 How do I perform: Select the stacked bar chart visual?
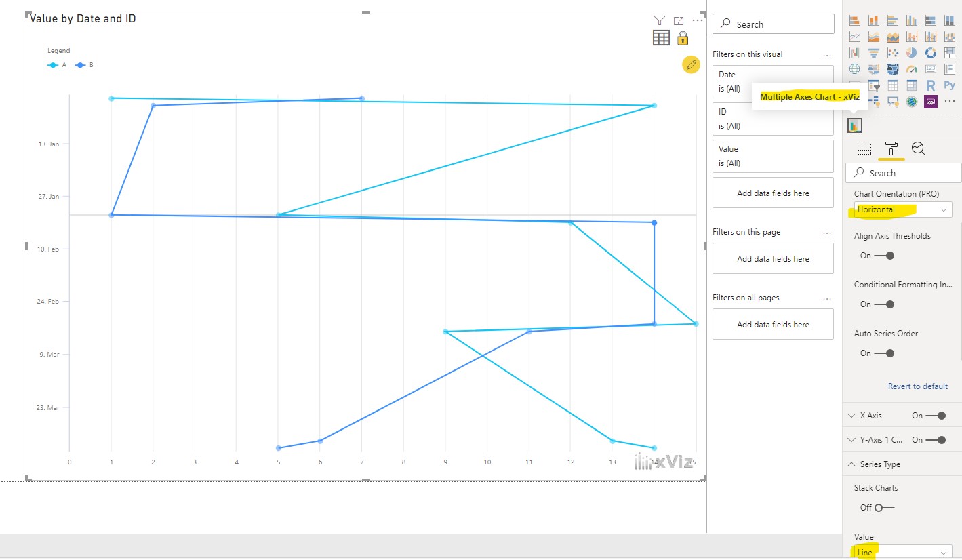855,20
